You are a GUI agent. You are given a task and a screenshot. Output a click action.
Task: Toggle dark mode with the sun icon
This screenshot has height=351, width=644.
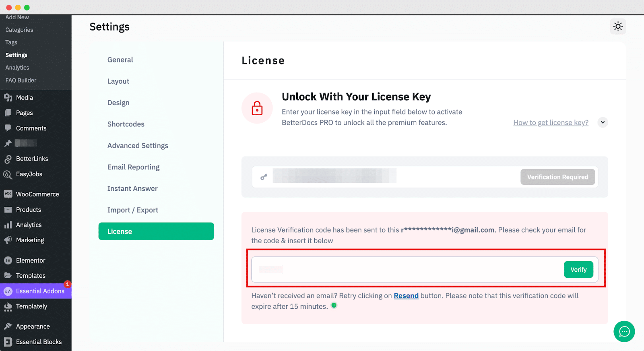(618, 27)
